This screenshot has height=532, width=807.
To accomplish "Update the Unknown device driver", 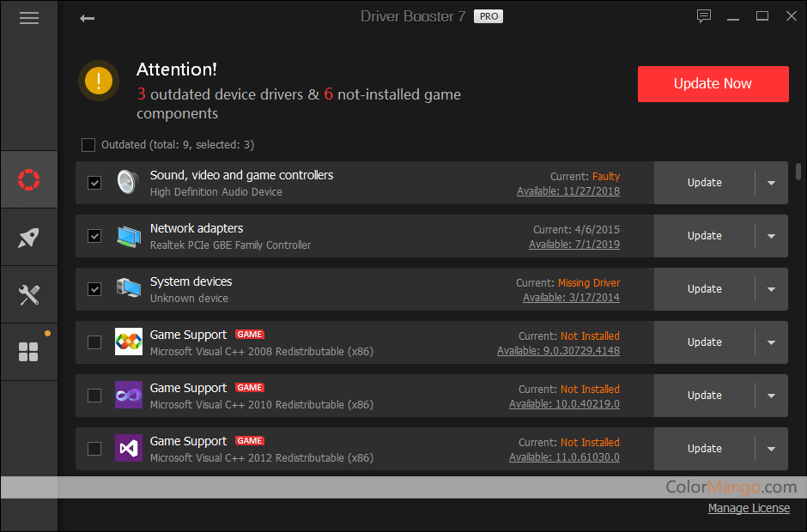I will pyautogui.click(x=704, y=289).
